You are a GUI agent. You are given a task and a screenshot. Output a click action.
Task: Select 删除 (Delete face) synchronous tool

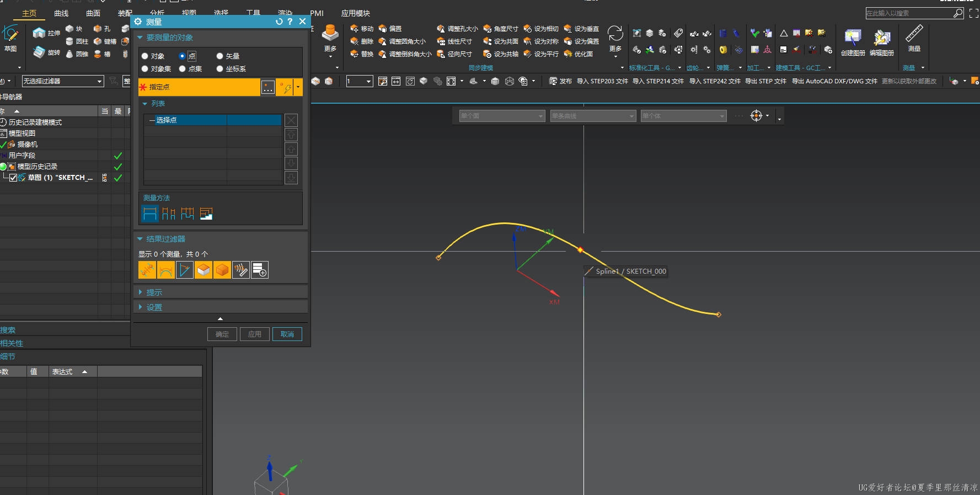(362, 41)
